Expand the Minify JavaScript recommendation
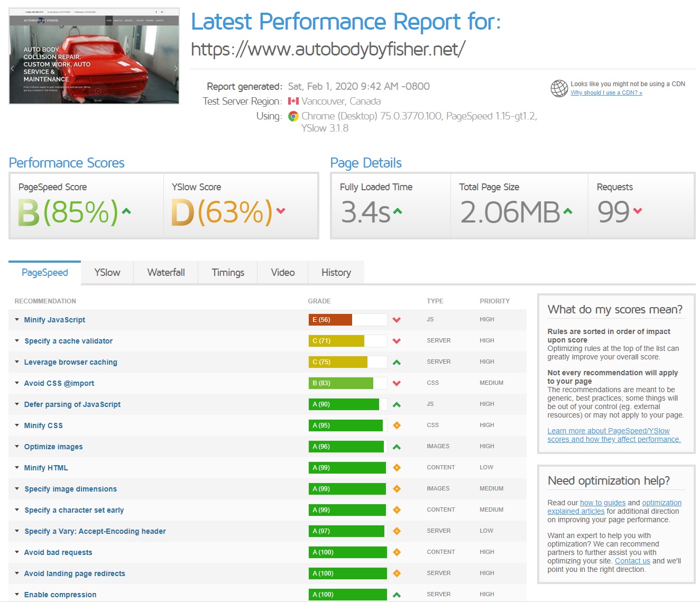 [17, 320]
